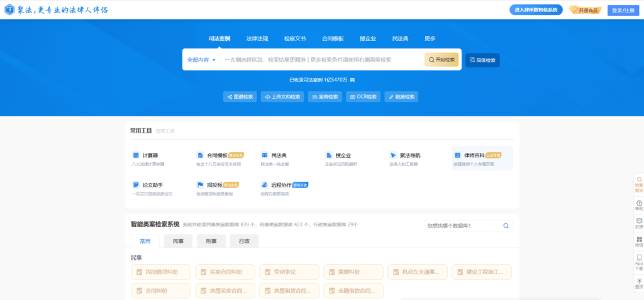Click the 机动车交通事故 database icon

(396, 272)
